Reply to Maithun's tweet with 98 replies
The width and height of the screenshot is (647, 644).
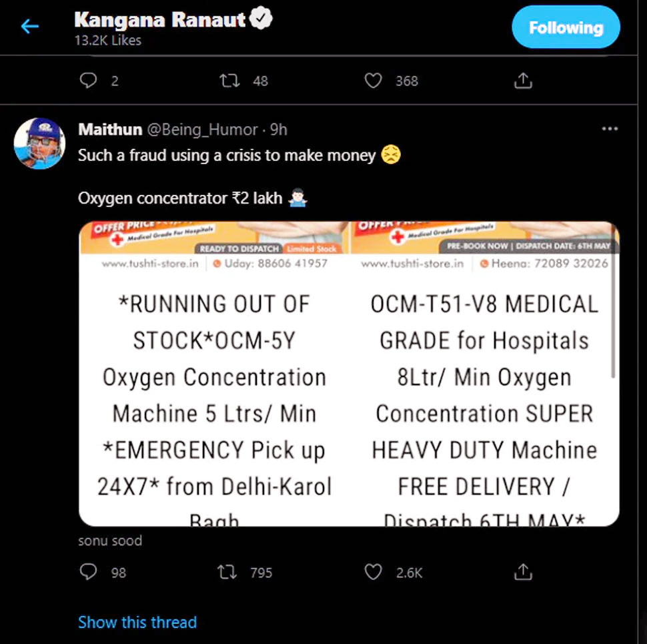89,572
